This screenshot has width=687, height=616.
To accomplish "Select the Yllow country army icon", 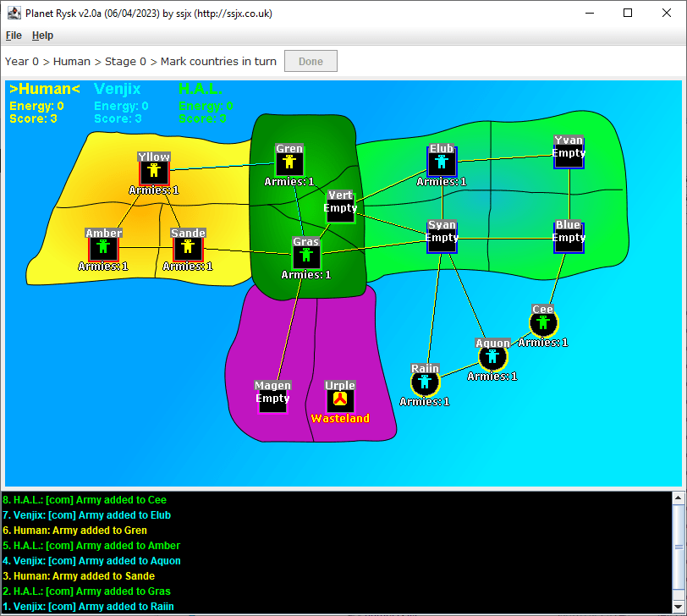I will coord(154,171).
